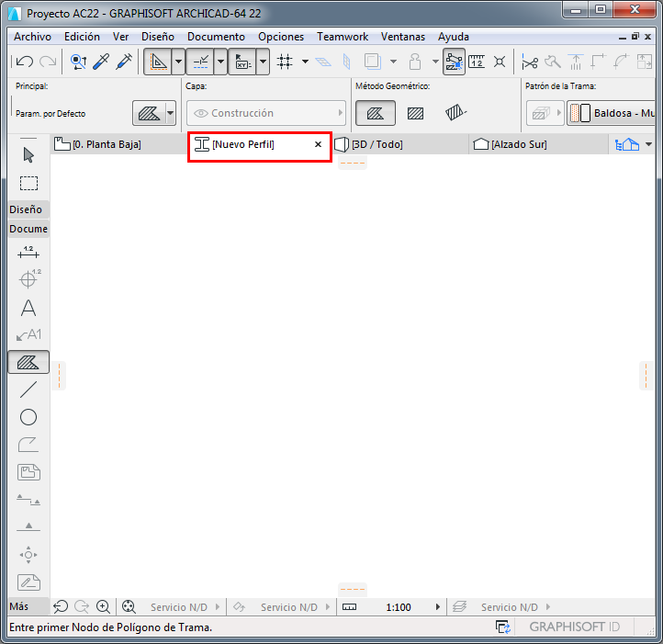663x644 pixels.
Task: Select the rotated rectangle geometry method
Action: (x=455, y=113)
